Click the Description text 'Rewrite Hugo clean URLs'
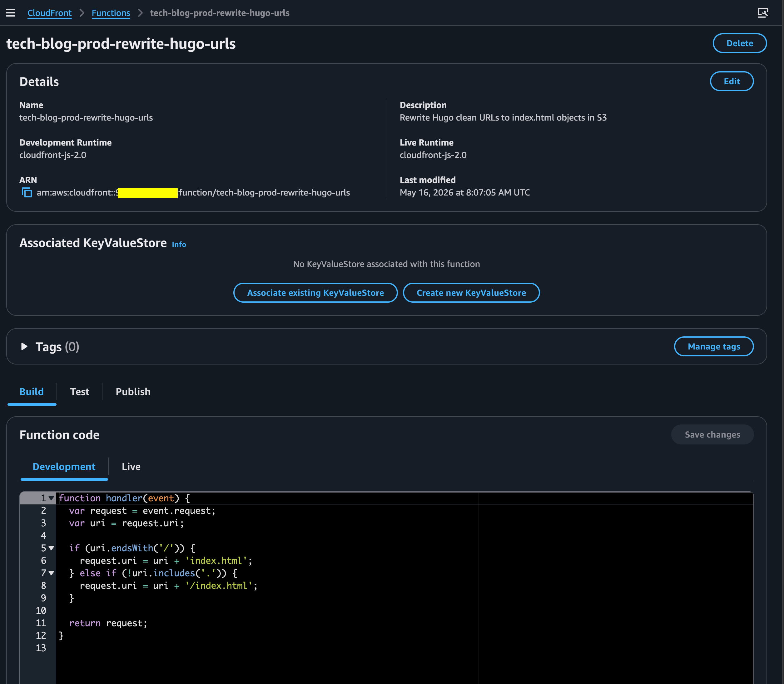The width and height of the screenshot is (784, 684). 503,118
